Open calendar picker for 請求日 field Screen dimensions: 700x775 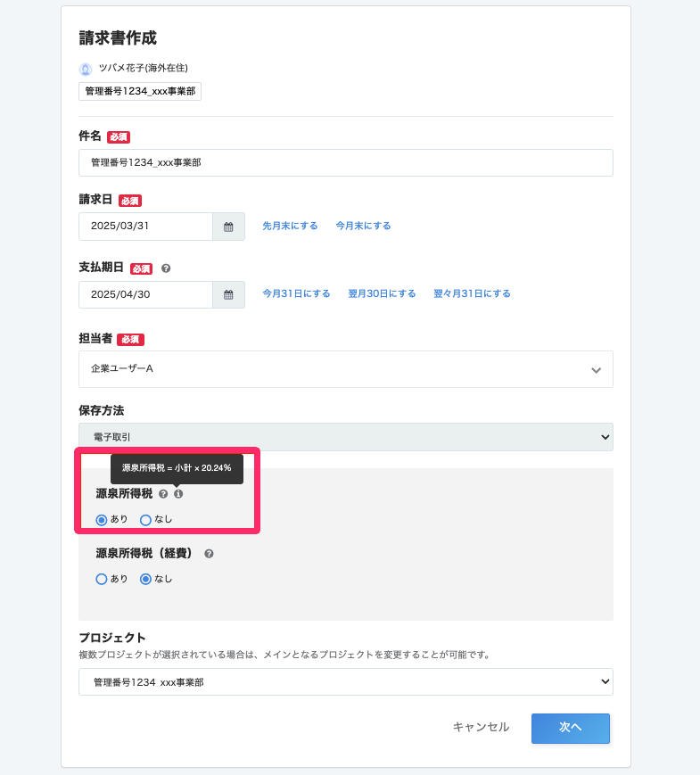[x=228, y=227]
